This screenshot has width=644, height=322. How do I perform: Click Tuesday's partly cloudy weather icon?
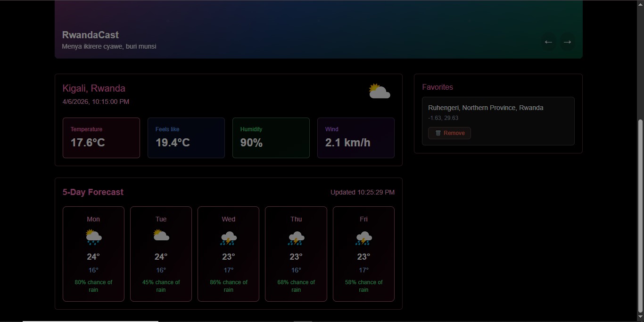tap(161, 235)
